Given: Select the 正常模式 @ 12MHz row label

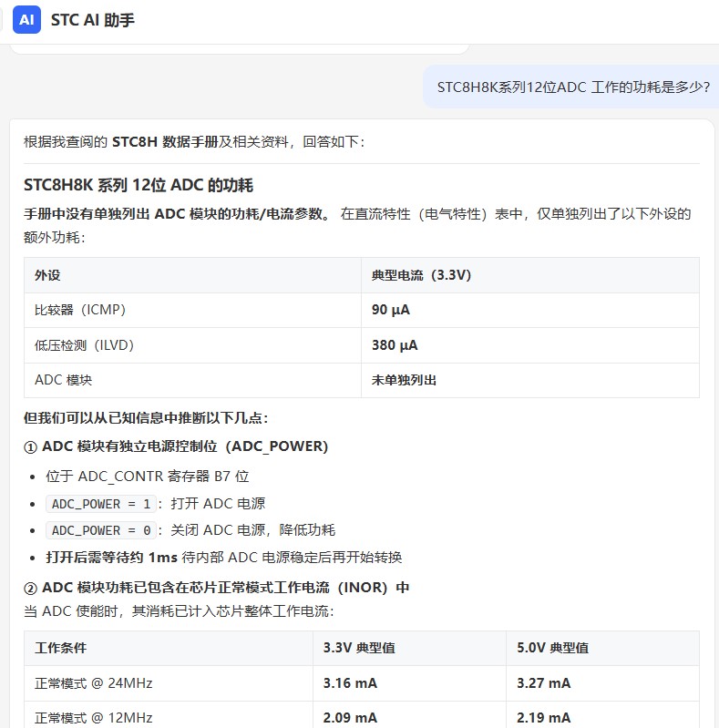Looking at the screenshot, I should 93,718.
